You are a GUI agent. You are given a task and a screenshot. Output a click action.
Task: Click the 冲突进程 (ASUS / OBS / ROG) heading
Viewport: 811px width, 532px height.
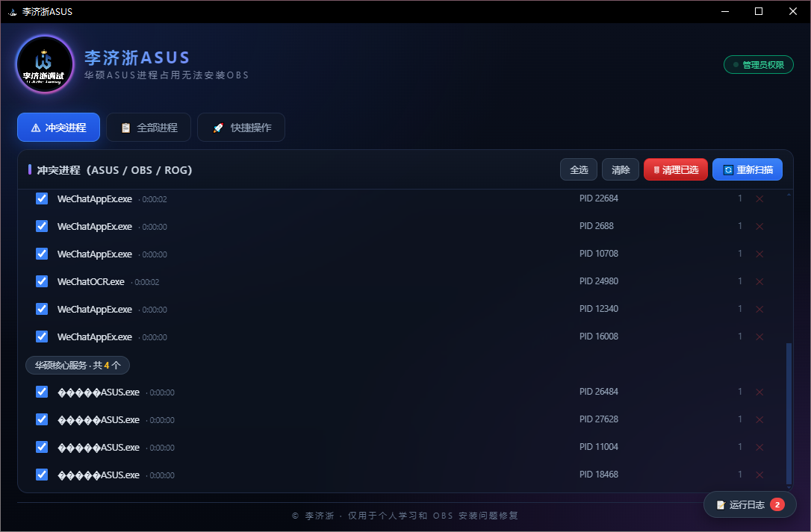click(x=114, y=170)
